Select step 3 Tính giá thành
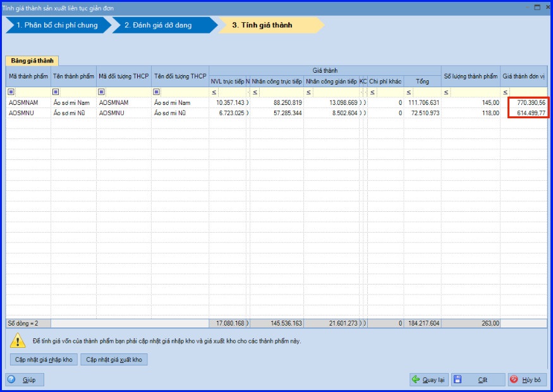 pos(271,25)
